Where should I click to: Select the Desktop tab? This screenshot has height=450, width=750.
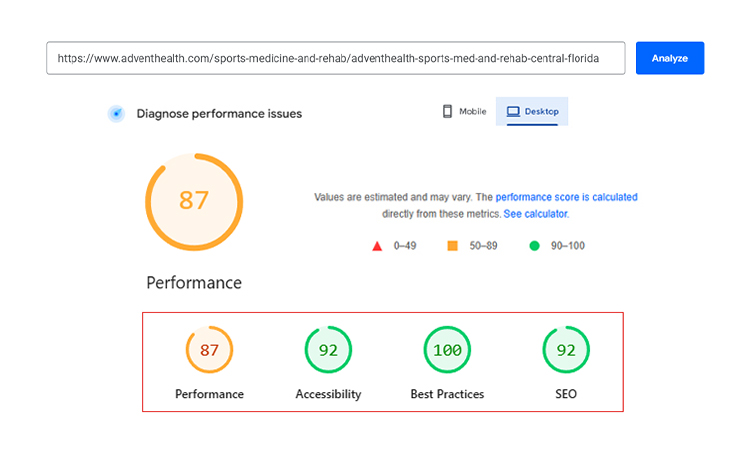pos(532,112)
